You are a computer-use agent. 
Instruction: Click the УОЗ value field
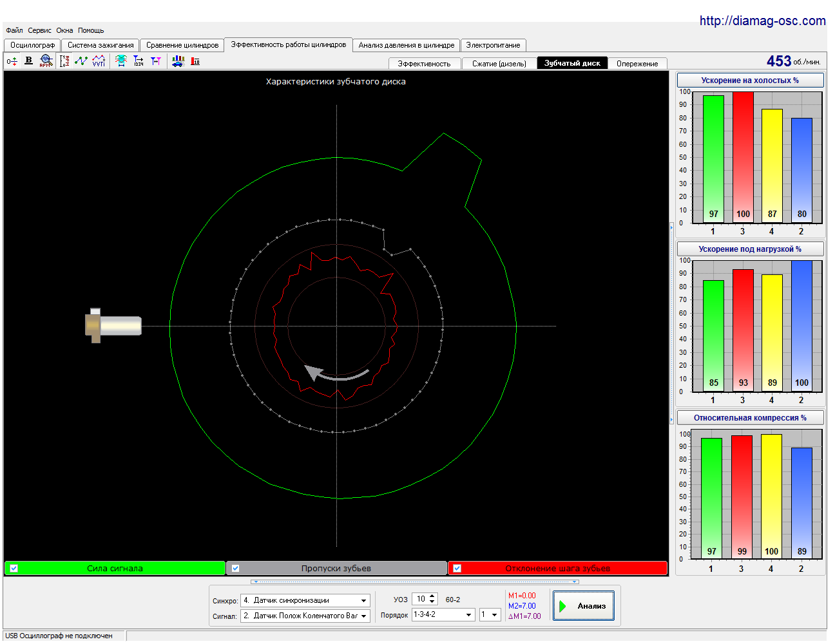(419, 599)
